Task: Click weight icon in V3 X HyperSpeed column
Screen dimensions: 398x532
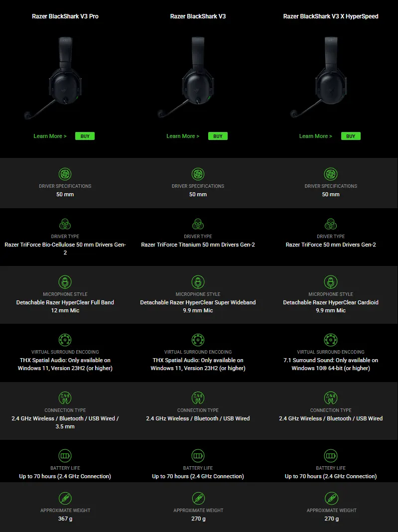Action: [331, 498]
